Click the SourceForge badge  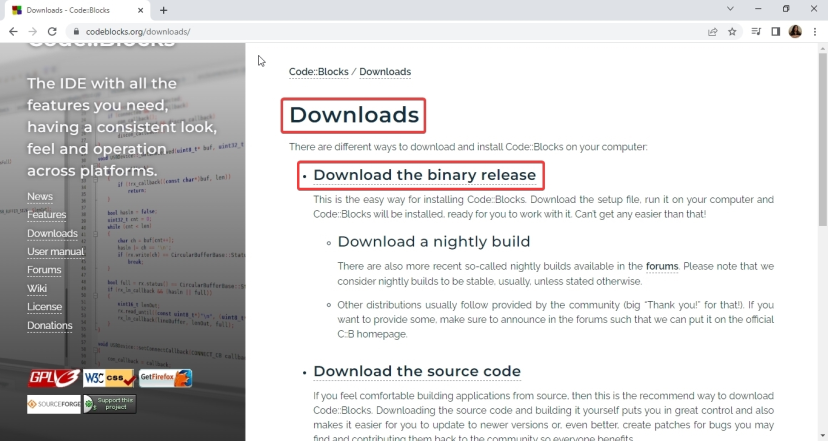pyautogui.click(x=54, y=404)
